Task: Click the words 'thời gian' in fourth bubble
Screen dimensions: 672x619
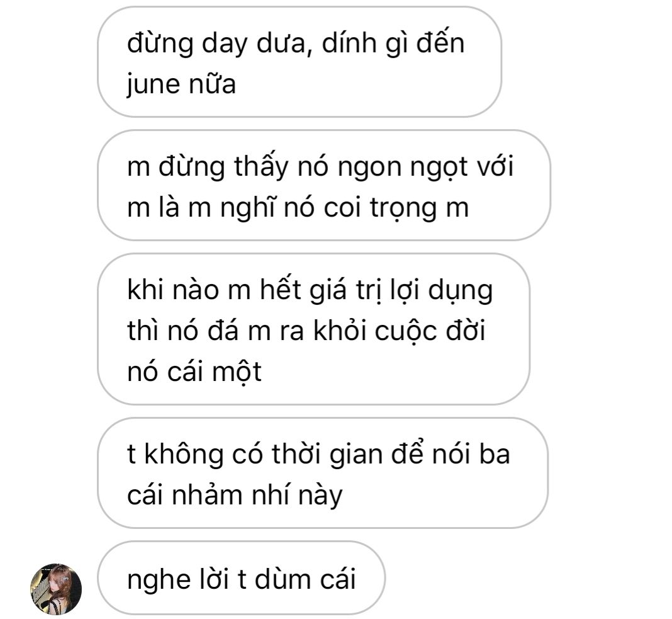Action: [x=327, y=454]
